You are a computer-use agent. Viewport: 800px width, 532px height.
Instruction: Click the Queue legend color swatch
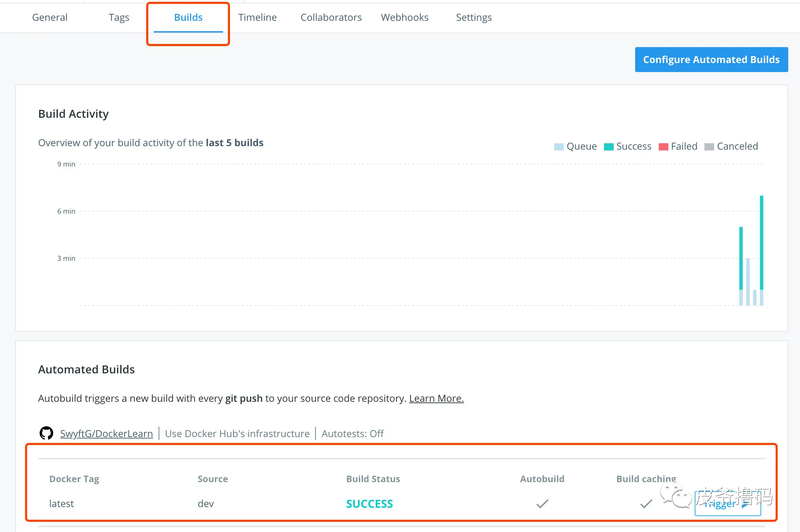tap(559, 147)
